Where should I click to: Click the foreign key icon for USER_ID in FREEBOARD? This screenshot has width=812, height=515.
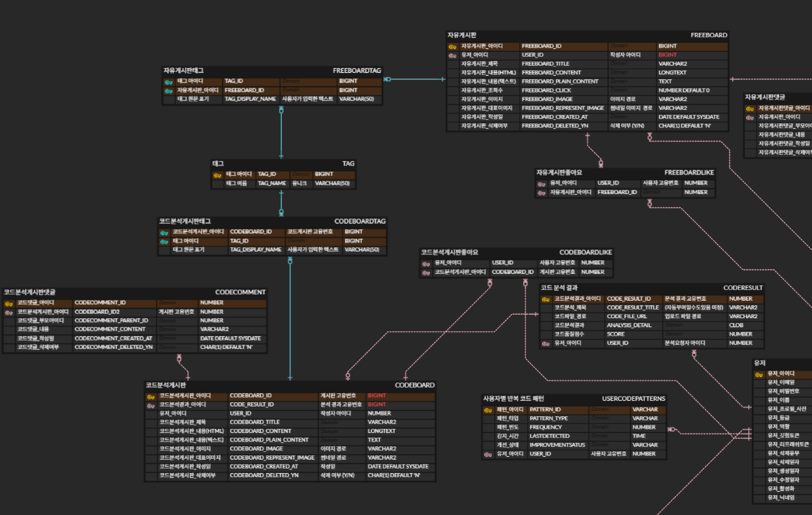coord(452,55)
